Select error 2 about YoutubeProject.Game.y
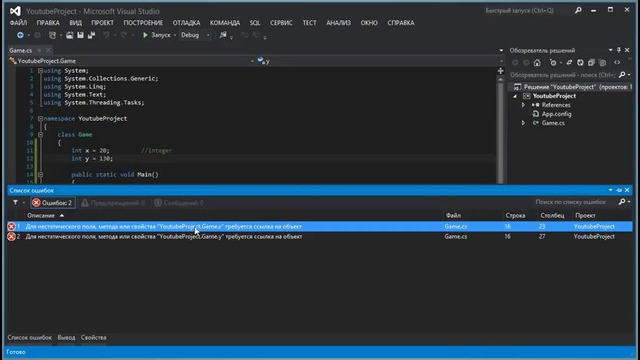Viewport: 640px width, 360px height. click(x=320, y=237)
